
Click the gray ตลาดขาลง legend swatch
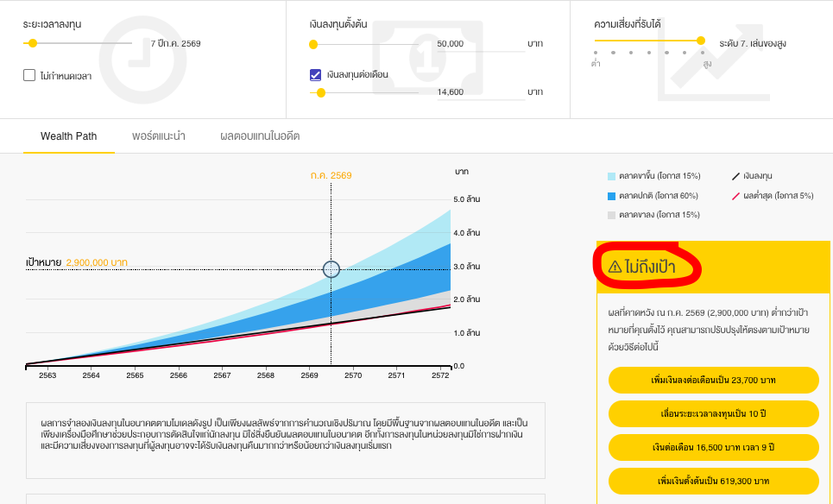click(612, 215)
